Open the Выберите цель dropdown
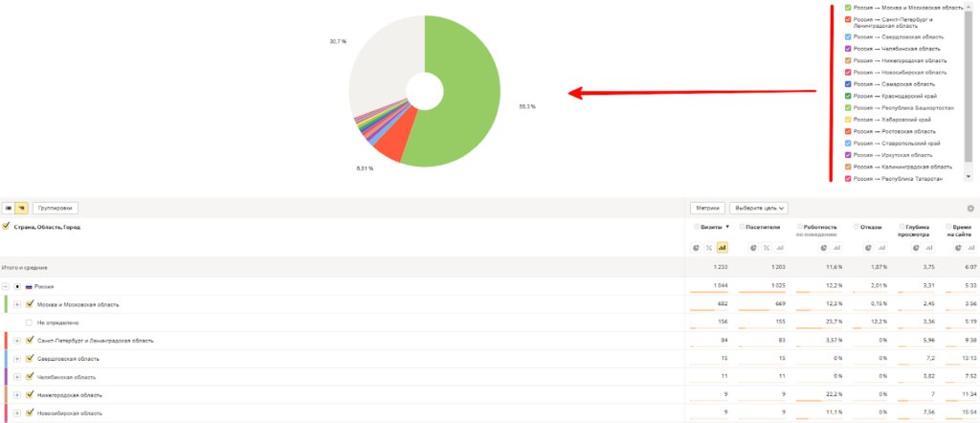 click(x=760, y=208)
